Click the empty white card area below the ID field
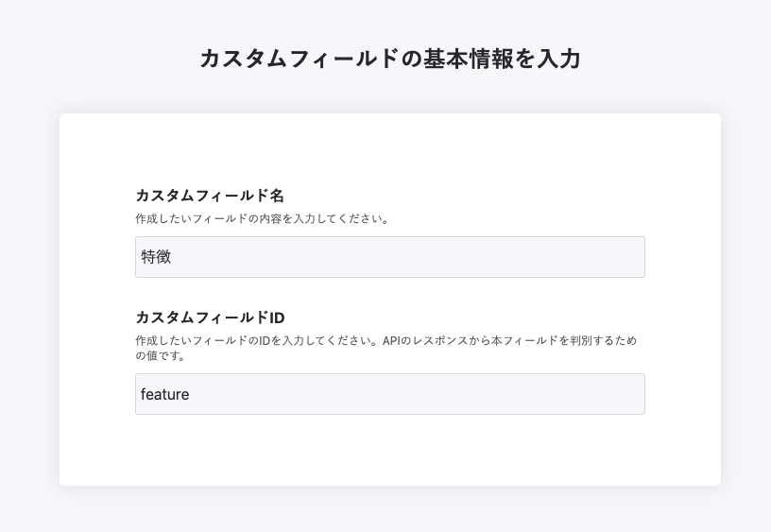Viewport: 771px width, 532px height. [x=389, y=452]
